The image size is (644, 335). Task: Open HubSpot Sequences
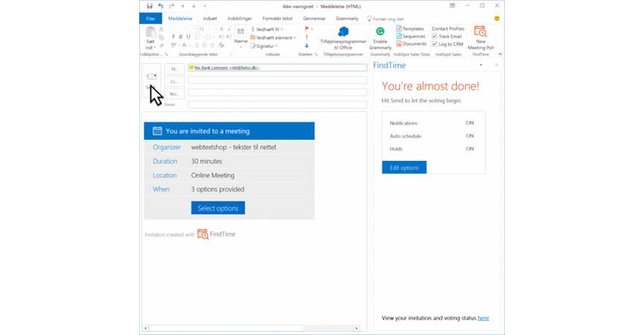click(x=411, y=36)
